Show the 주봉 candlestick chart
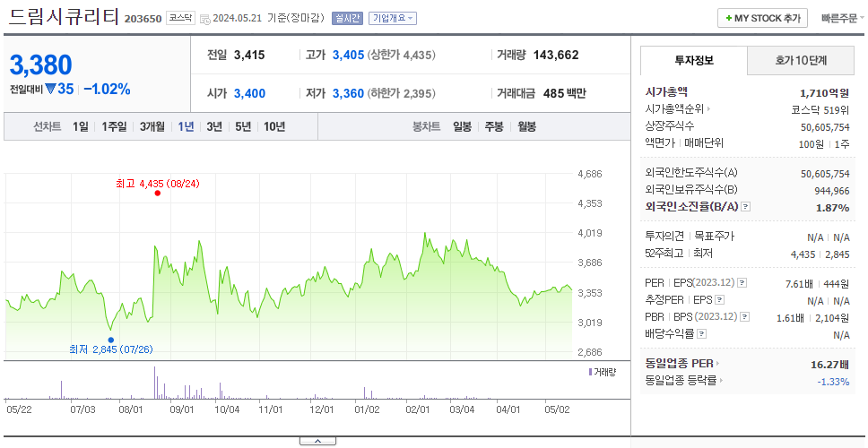This screenshot has width=868, height=448. 494,126
